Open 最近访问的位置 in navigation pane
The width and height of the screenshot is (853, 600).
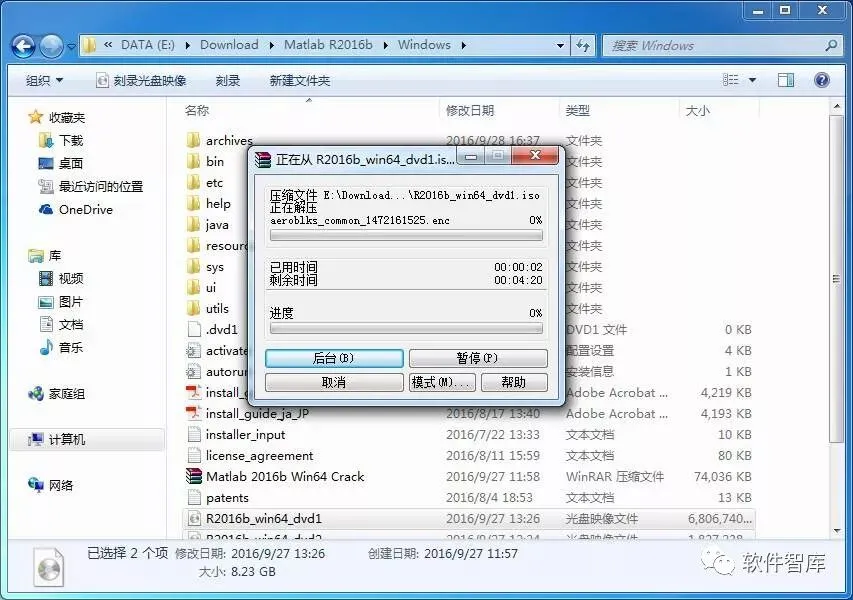91,187
